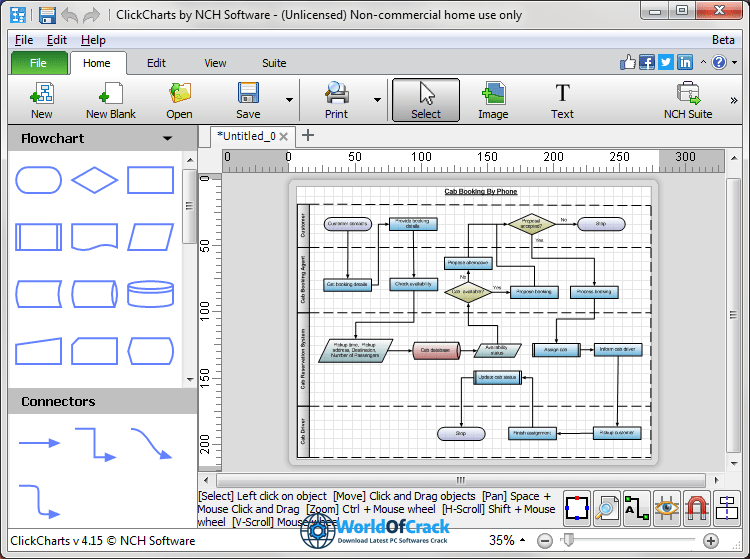
Task: Click the zoom out minus button
Action: click(545, 541)
